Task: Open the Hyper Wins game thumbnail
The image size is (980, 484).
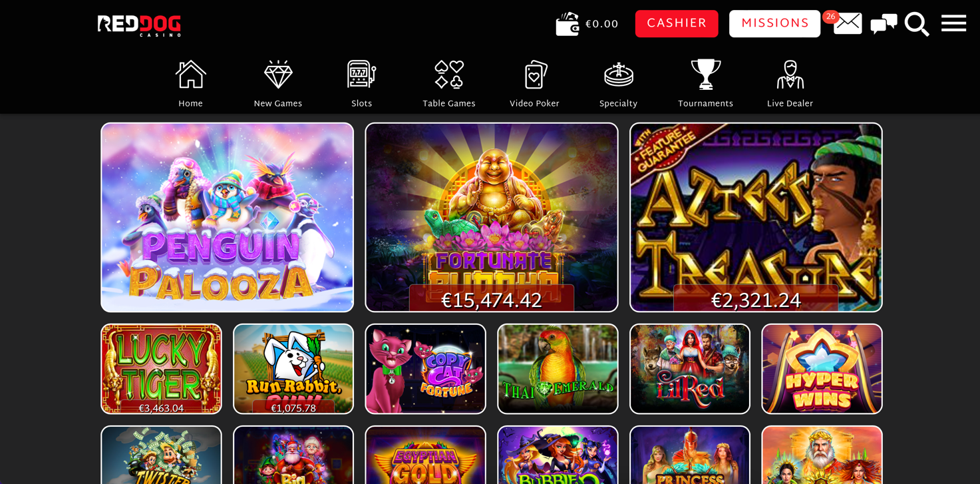Action: pyautogui.click(x=822, y=369)
